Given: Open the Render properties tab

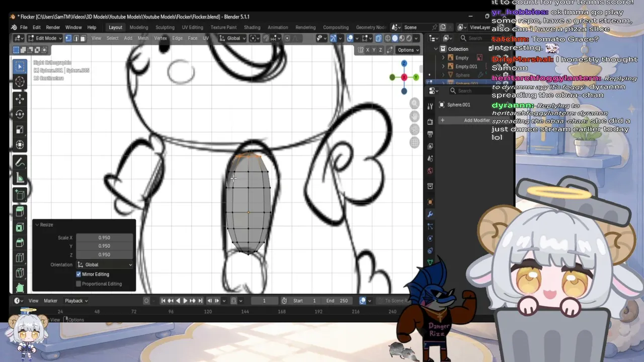Looking at the screenshot, I should (430, 122).
